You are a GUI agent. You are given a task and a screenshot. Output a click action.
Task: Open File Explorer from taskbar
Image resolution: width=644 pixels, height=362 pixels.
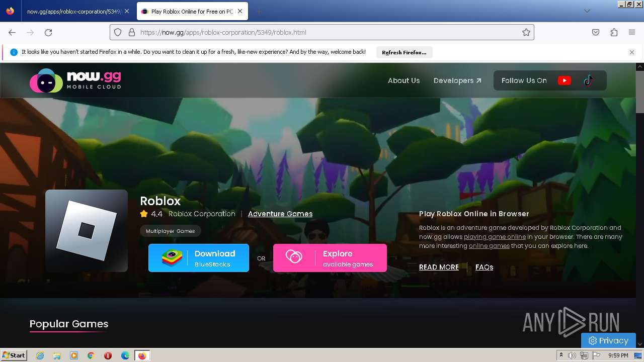point(57,355)
